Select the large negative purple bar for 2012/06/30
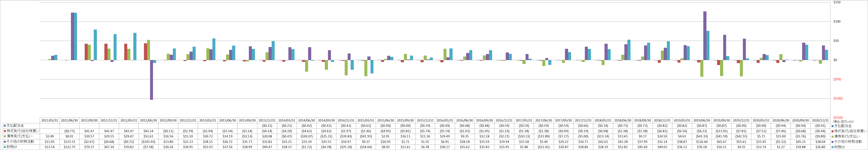The height and width of the screenshot is (150, 868). point(151,80)
